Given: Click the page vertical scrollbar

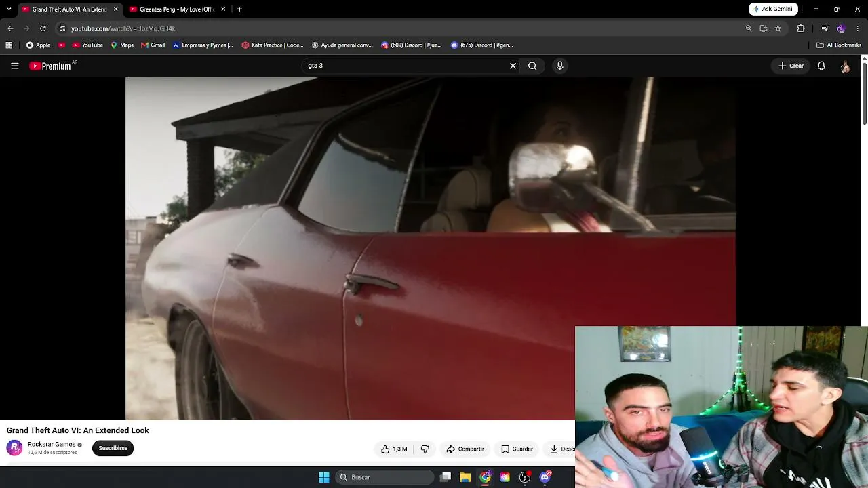Looking at the screenshot, I should [x=864, y=95].
